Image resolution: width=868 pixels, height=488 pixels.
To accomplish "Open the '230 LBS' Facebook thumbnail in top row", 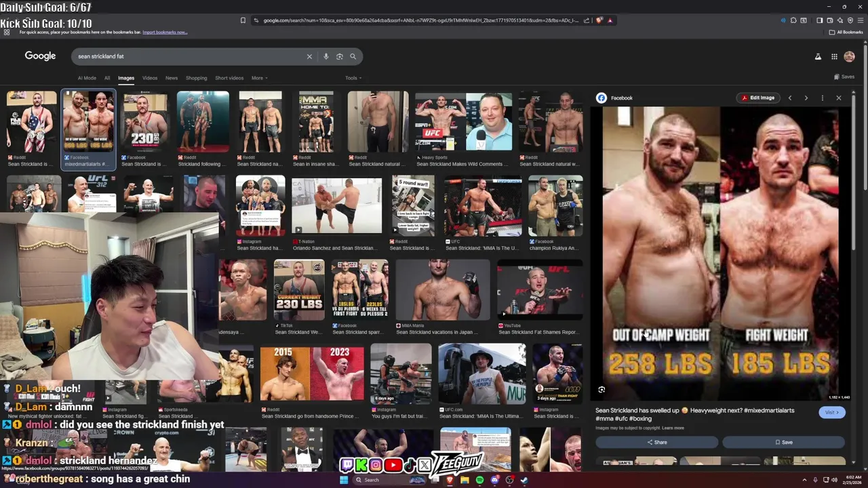I will tap(144, 122).
